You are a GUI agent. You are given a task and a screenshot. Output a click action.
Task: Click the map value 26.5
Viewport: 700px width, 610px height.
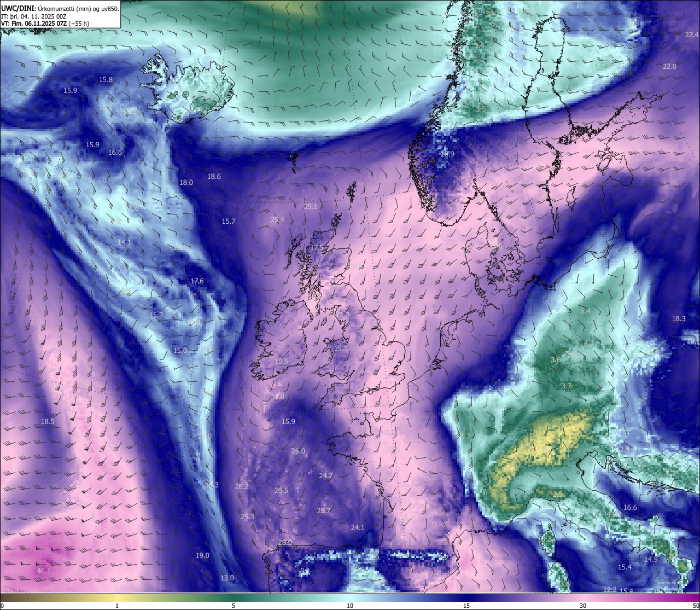point(281,491)
